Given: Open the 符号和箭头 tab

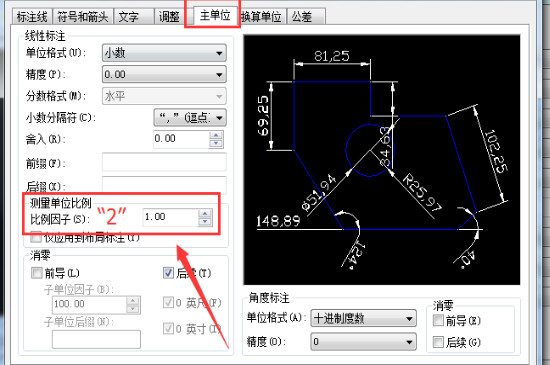Looking at the screenshot, I should point(83,16).
